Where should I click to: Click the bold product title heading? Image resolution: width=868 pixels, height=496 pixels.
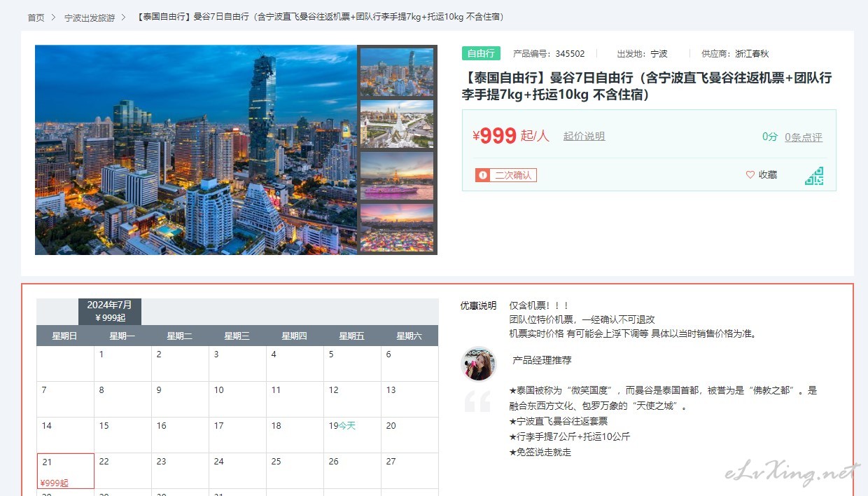[647, 86]
